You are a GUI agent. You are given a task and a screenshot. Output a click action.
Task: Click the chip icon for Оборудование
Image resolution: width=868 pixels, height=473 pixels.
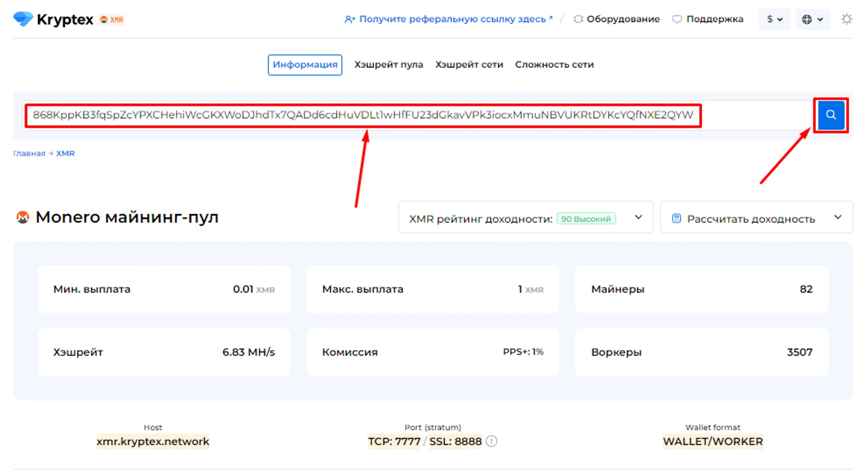(578, 19)
